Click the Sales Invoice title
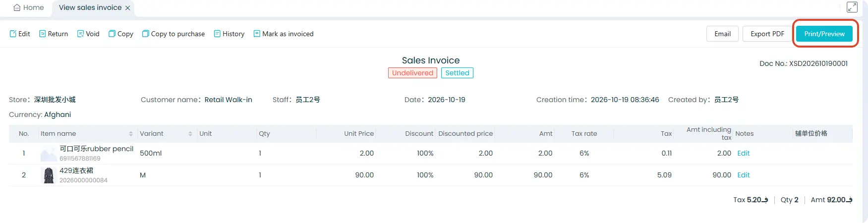This screenshot has width=868, height=223. click(431, 60)
